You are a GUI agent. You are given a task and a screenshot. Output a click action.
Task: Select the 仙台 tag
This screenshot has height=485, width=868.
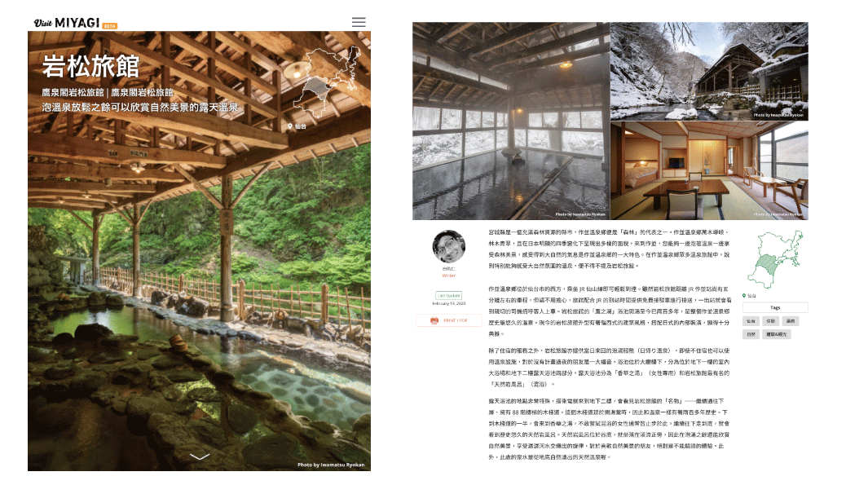tap(751, 321)
